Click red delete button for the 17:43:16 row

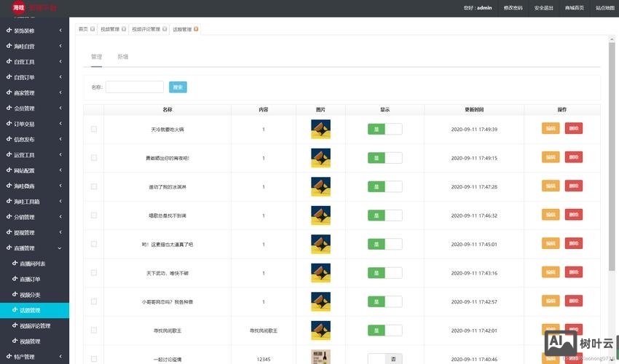574,272
